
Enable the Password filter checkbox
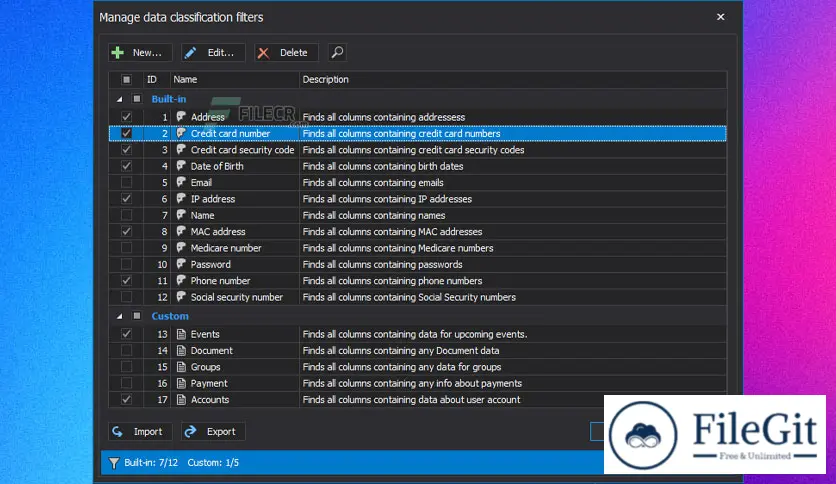pos(126,264)
